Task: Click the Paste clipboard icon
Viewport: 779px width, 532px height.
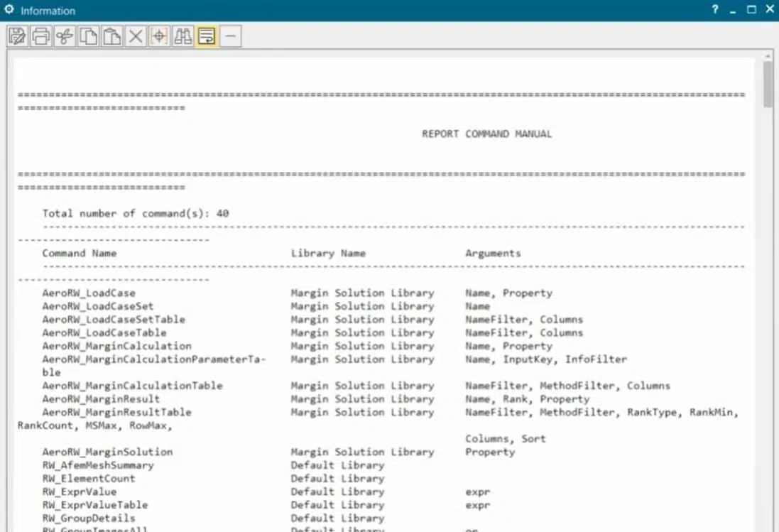Action: 111,36
